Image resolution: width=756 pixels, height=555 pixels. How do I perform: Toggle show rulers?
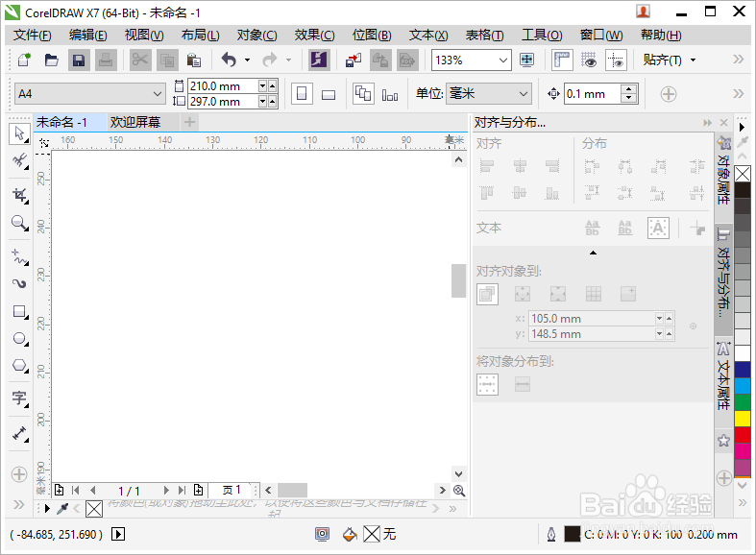point(562,60)
